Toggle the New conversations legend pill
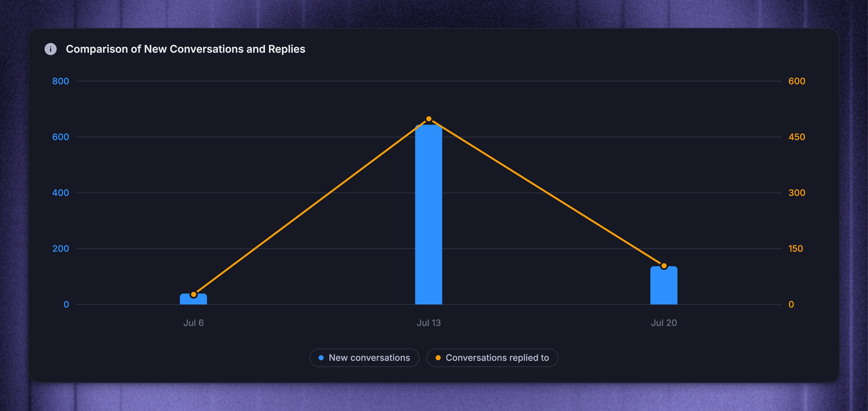Image resolution: width=868 pixels, height=411 pixels. point(364,358)
